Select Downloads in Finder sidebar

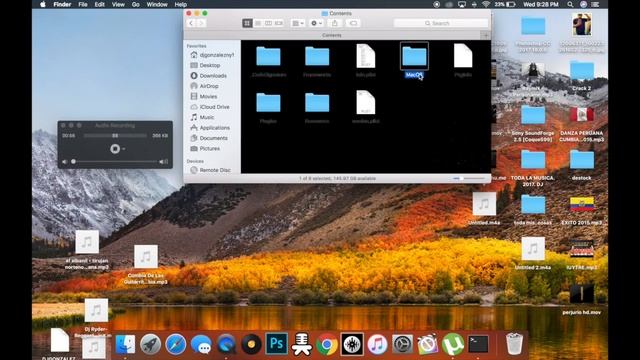tap(209, 76)
